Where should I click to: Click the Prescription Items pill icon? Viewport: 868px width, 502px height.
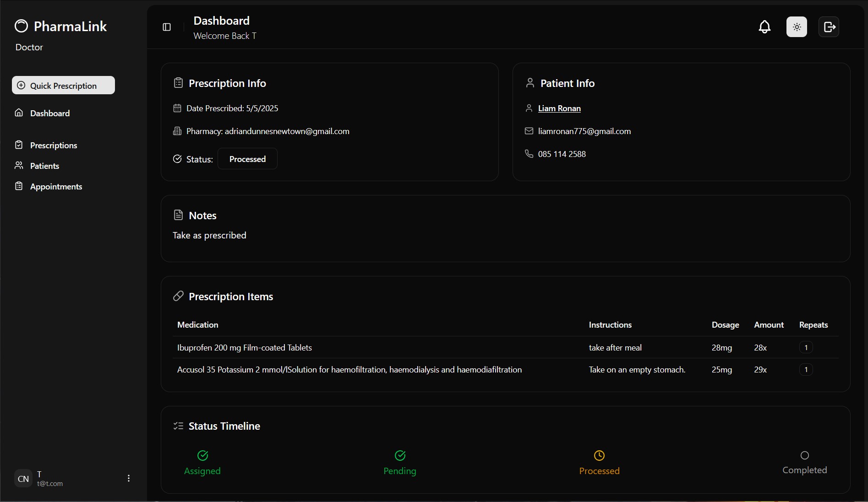pos(178,296)
